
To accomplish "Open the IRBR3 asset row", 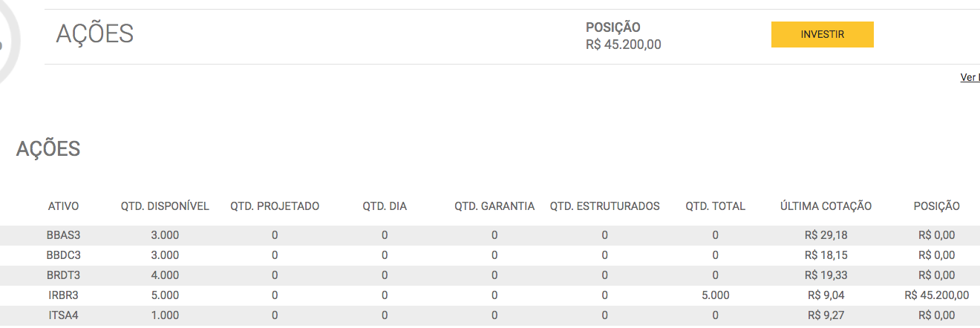I will (x=490, y=295).
